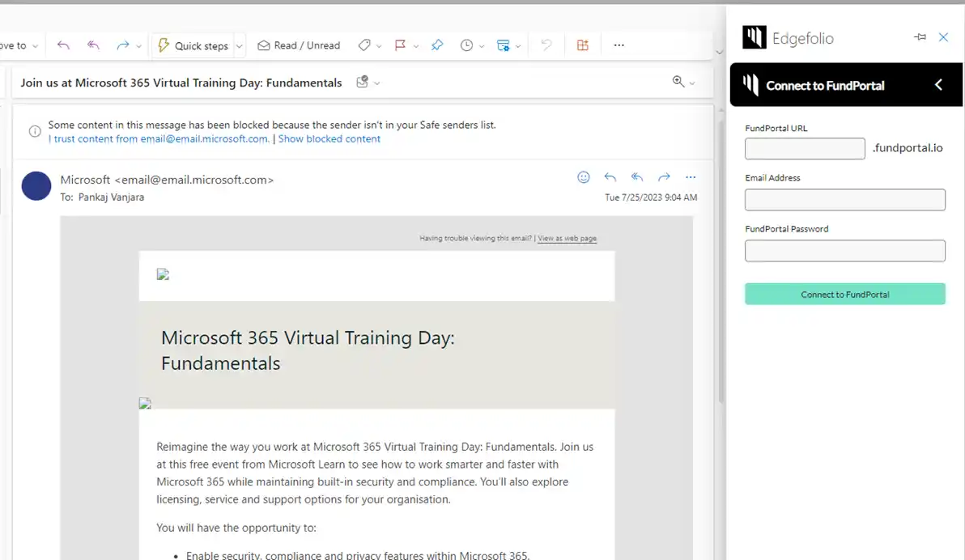Click the broken banner image below the title
Image resolution: width=965 pixels, height=560 pixels.
pos(145,403)
